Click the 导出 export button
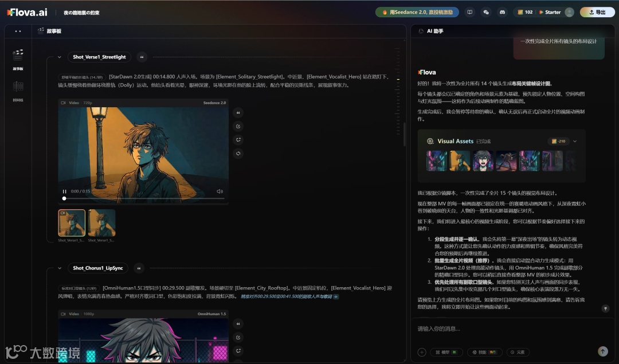The image size is (619, 364). click(597, 12)
